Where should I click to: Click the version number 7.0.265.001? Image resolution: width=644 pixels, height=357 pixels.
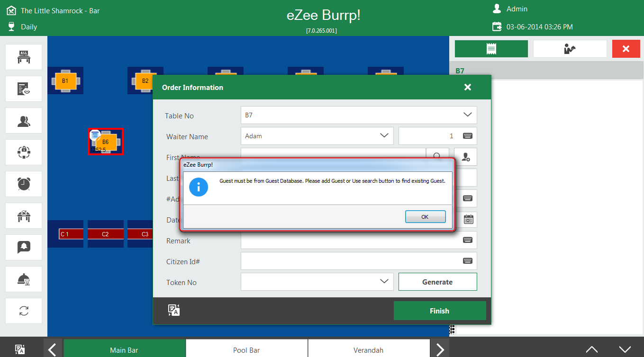pyautogui.click(x=322, y=30)
